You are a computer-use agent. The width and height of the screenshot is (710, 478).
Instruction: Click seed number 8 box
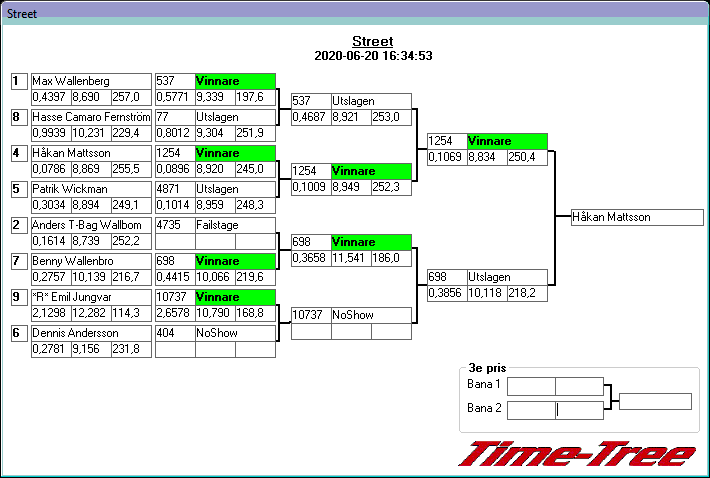[x=17, y=117]
